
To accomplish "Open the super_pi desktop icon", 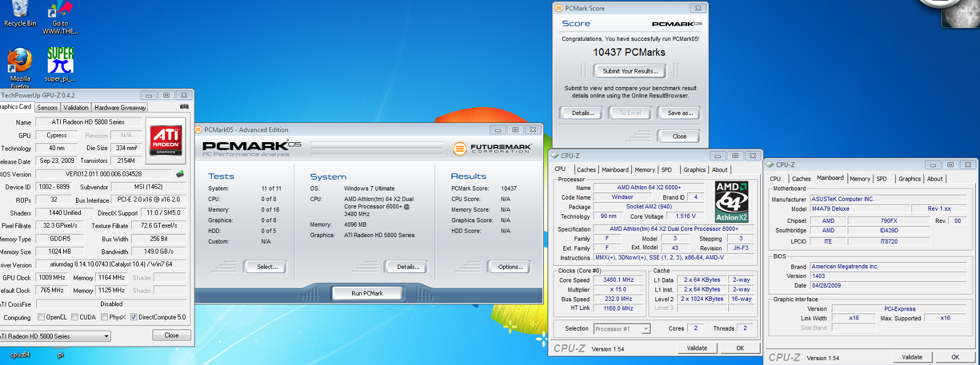I will [60, 64].
